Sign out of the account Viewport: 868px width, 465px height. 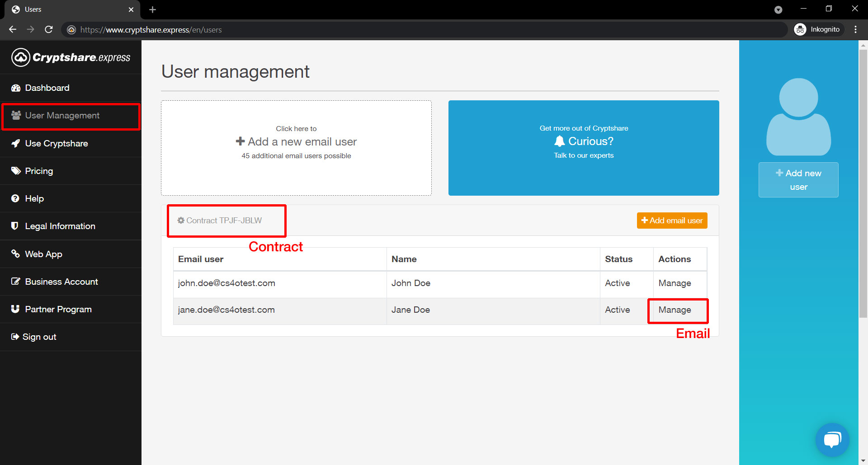(x=39, y=337)
